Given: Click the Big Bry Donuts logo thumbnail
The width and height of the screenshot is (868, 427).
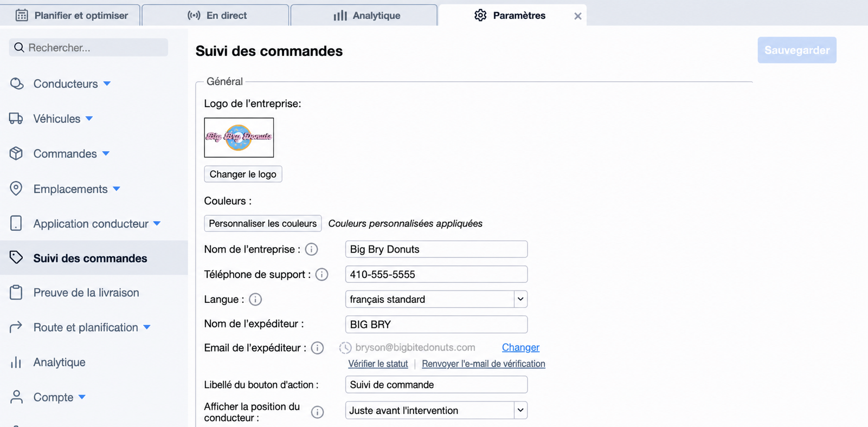Looking at the screenshot, I should click(239, 138).
